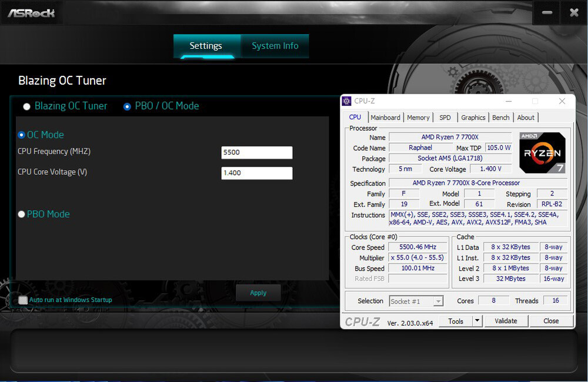Show the About tab in CPU-Z
The width and height of the screenshot is (588, 382).
point(526,118)
